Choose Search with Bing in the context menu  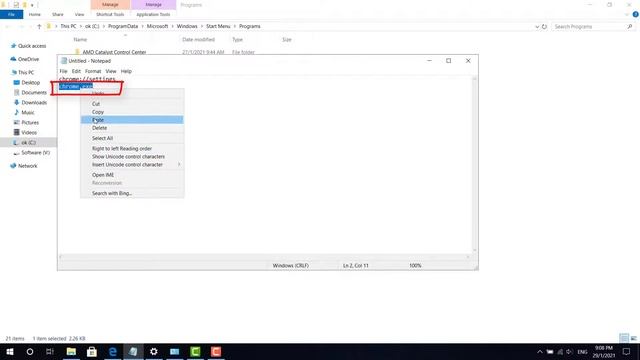pos(132,193)
